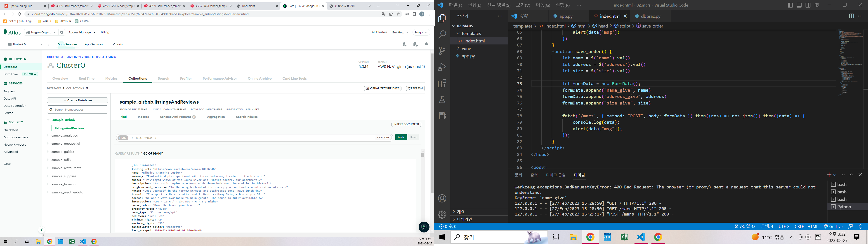Open Run and Debug view in VS Code
The image size is (868, 246).
click(442, 67)
